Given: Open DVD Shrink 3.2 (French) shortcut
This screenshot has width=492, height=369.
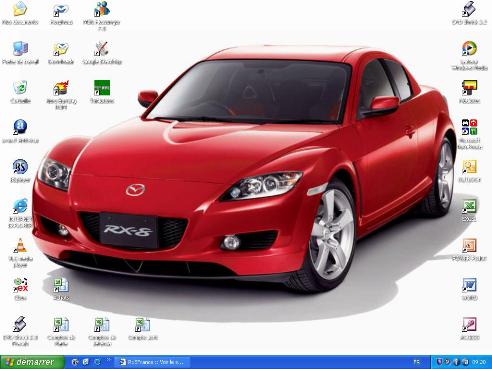Looking at the screenshot, I should click(x=20, y=324).
